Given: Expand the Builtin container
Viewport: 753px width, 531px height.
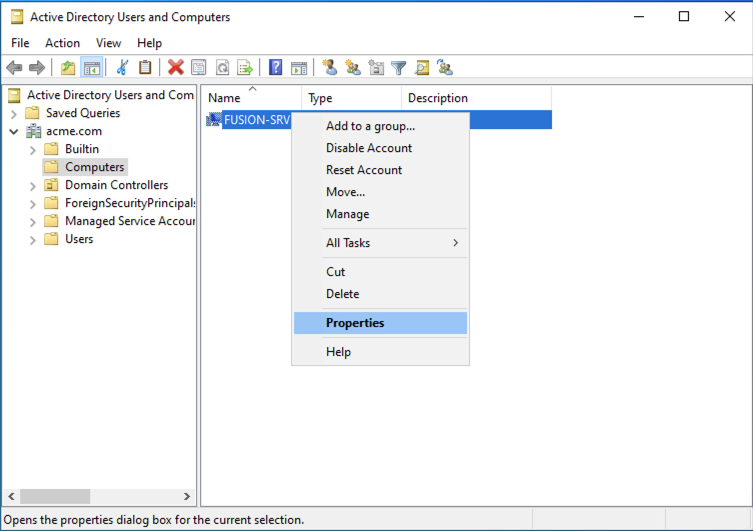Looking at the screenshot, I should pos(33,150).
